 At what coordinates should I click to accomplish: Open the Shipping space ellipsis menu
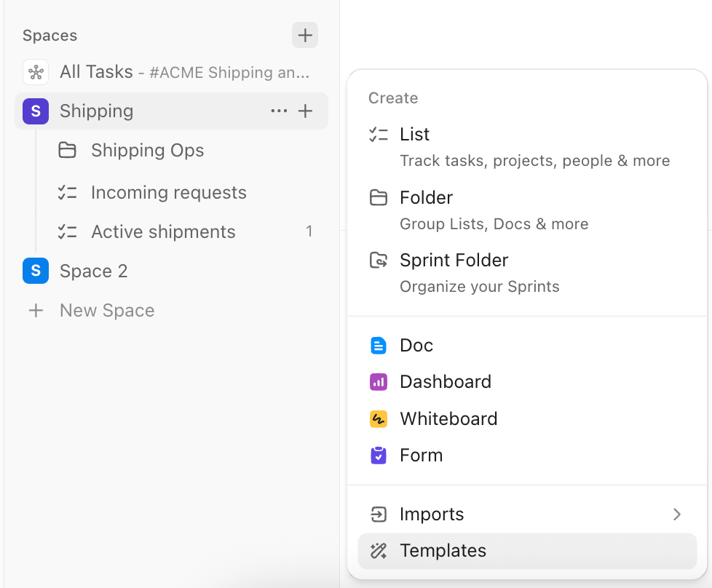pyautogui.click(x=279, y=111)
